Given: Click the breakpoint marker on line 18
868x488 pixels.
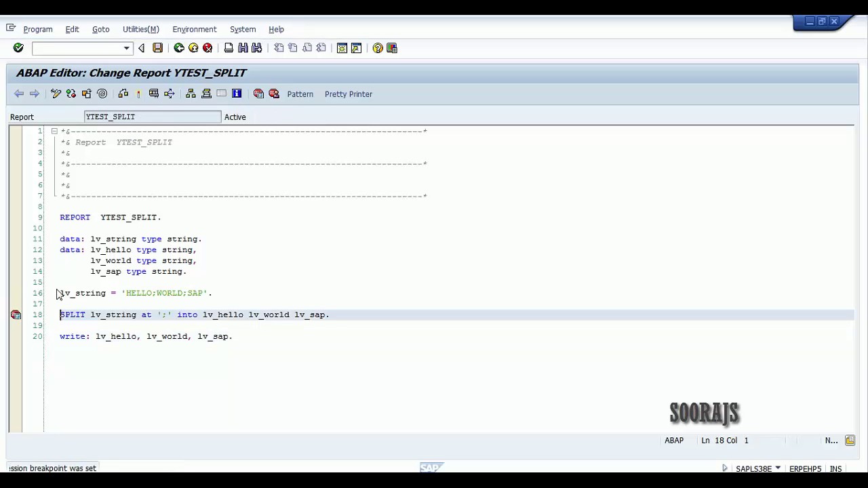Looking at the screenshot, I should click(x=16, y=314).
